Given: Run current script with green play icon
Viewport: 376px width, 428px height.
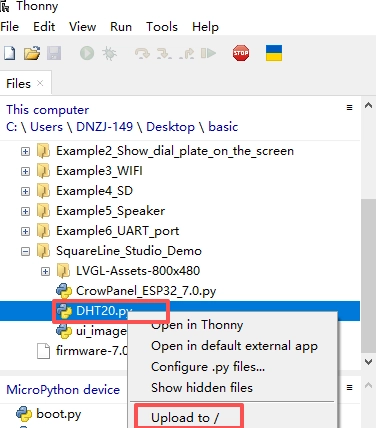Looking at the screenshot, I should pos(87,53).
